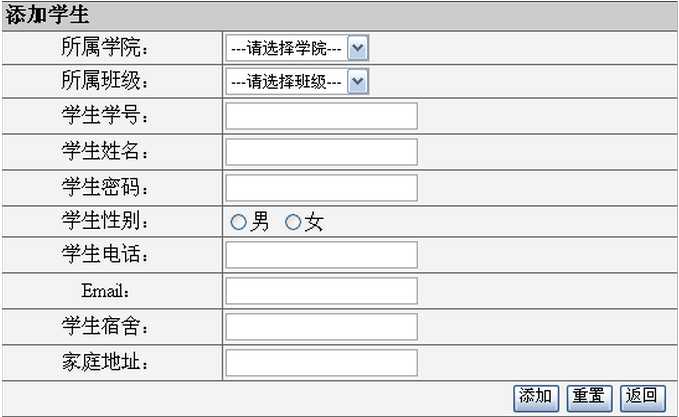679x417 pixels.
Task: Choose the 女 gender option
Action: pyautogui.click(x=293, y=223)
